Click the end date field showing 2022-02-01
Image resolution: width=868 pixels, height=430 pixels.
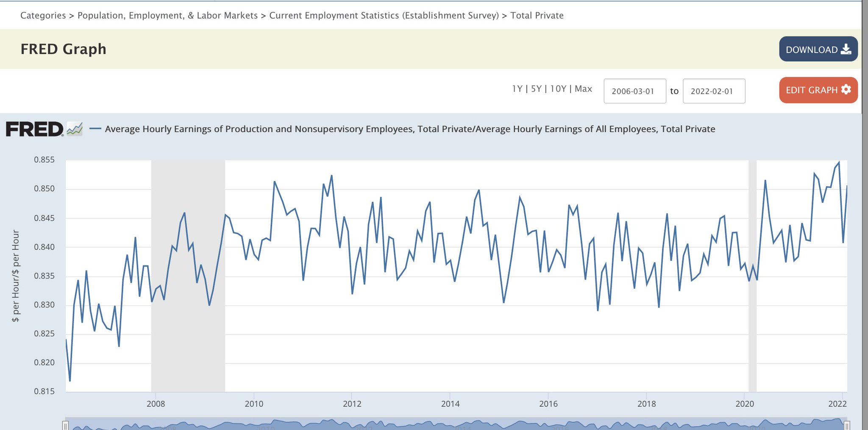[714, 91]
